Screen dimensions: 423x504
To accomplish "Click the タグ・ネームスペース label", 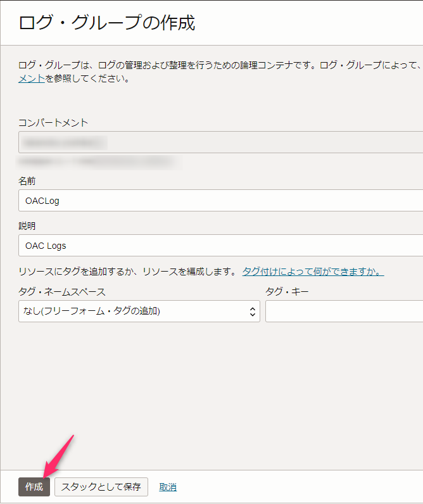I will pos(62,292).
